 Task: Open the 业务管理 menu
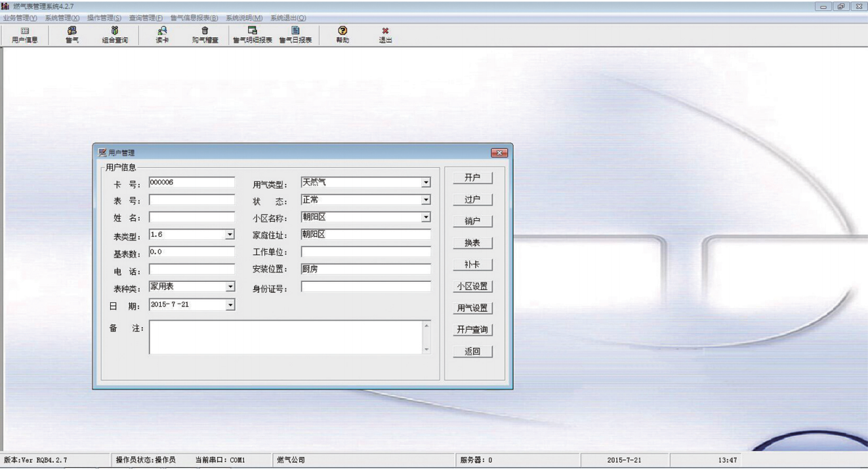20,18
